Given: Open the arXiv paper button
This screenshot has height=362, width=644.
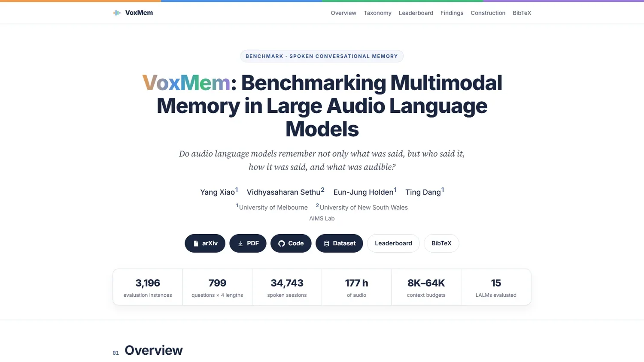Looking at the screenshot, I should (205, 243).
